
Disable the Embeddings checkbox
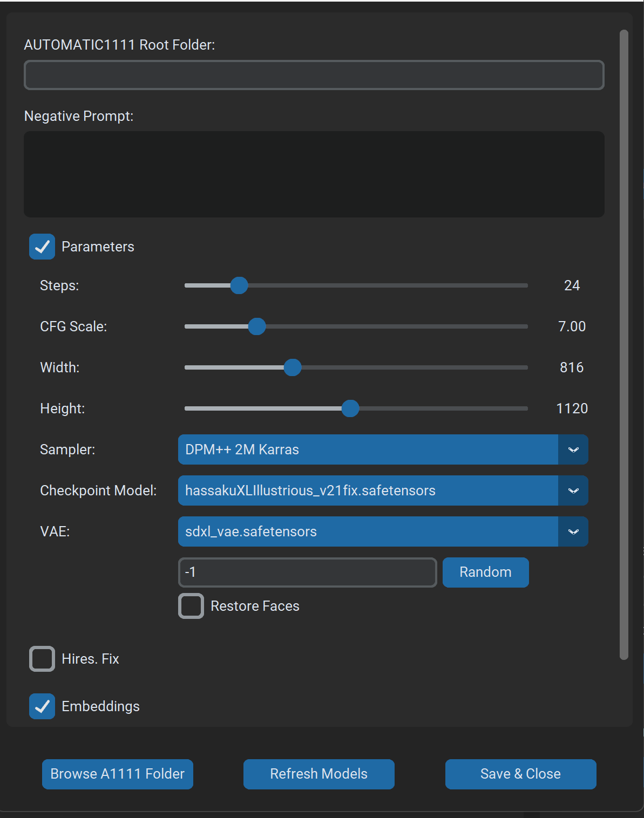pos(42,706)
